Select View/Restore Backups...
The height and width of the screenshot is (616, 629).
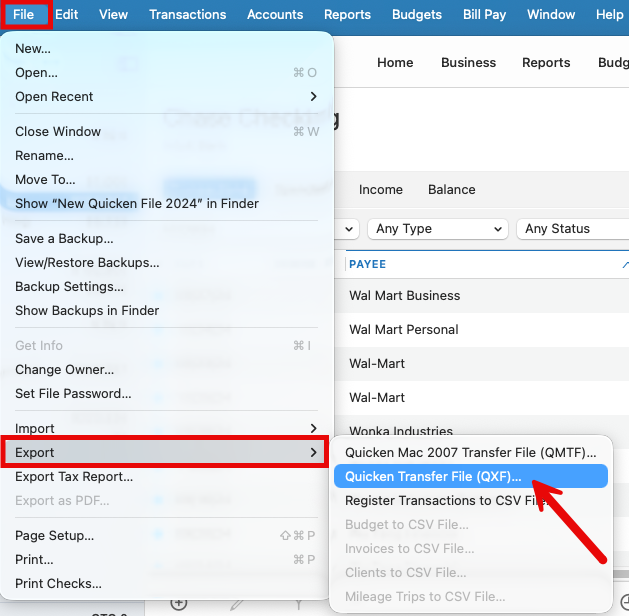point(166,263)
